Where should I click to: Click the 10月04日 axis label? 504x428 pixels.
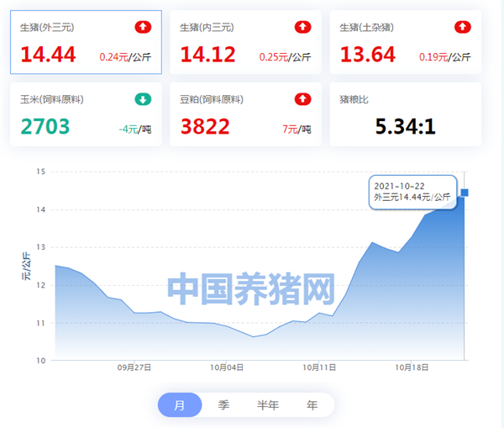227,367
